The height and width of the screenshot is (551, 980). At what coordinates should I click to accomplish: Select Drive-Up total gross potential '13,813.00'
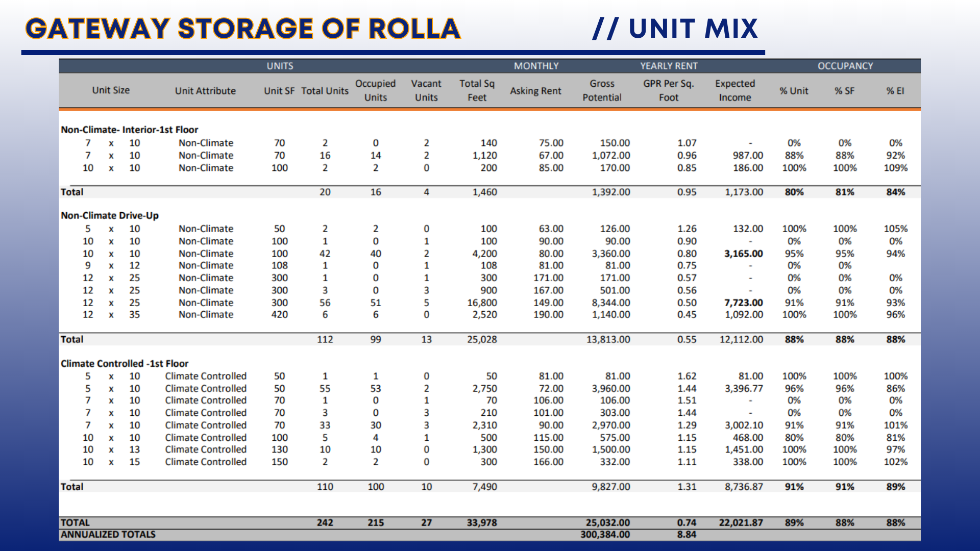coord(608,339)
